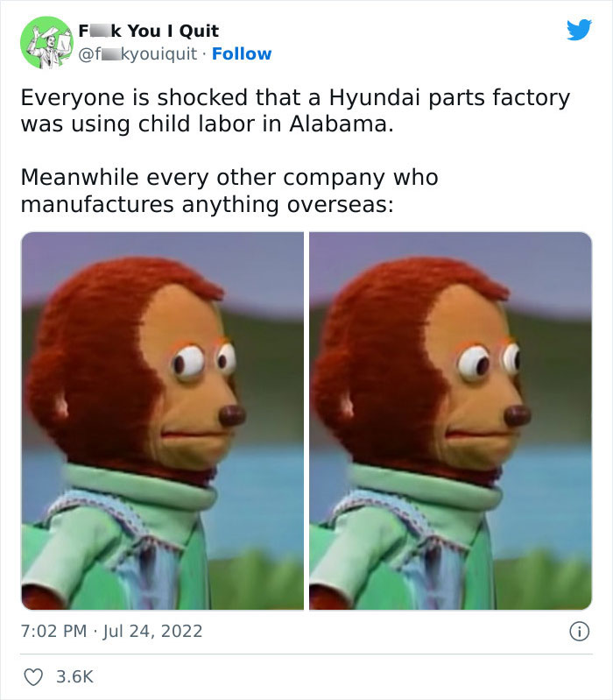Click the Hyundai parts factory tweet text
The width and height of the screenshot is (613, 700).
[295, 110]
